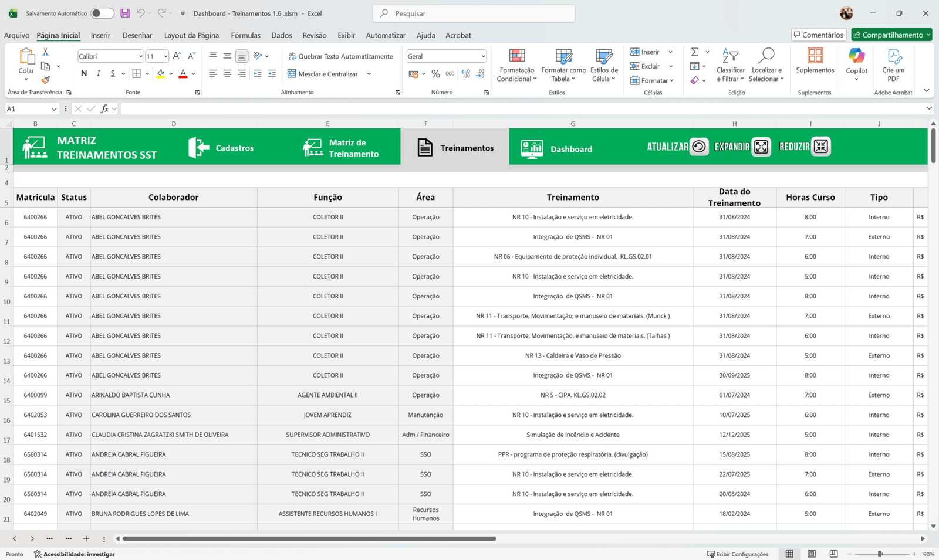939x560 pixels.
Task: Click in the Pesquisar search box
Action: coord(474,13)
